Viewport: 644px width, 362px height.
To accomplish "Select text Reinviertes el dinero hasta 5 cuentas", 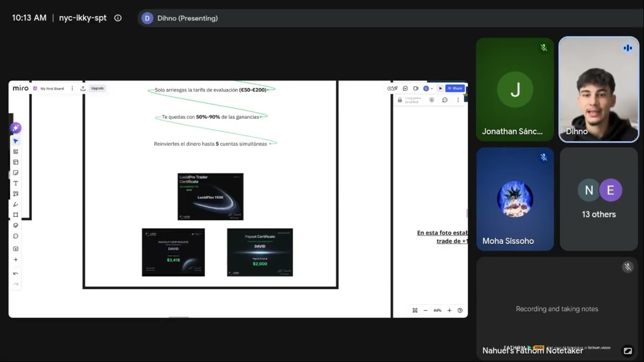I will 210,144.
